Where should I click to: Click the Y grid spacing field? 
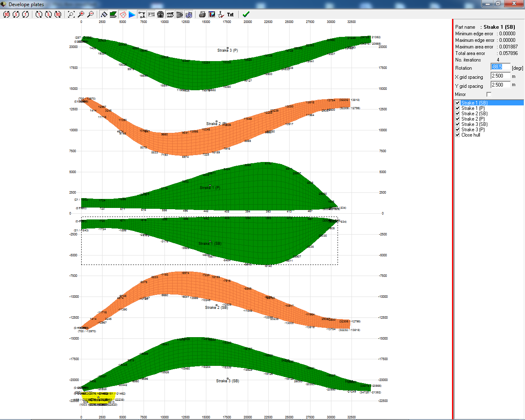coord(500,85)
